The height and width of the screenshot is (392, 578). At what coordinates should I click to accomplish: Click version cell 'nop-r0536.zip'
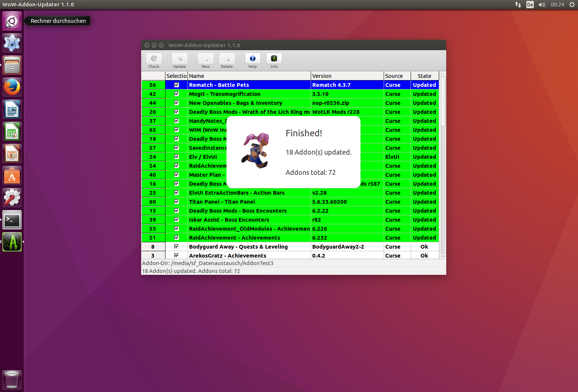(347, 103)
